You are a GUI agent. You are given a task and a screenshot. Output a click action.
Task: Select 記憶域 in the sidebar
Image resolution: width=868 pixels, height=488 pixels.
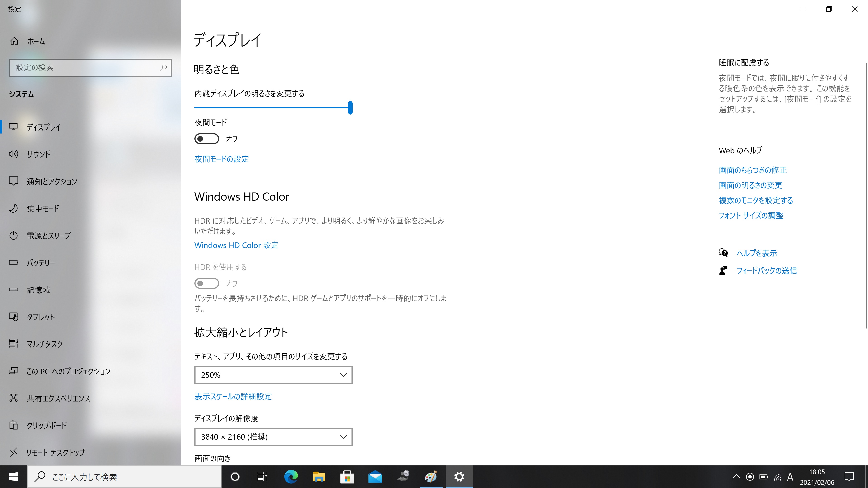pyautogui.click(x=90, y=290)
